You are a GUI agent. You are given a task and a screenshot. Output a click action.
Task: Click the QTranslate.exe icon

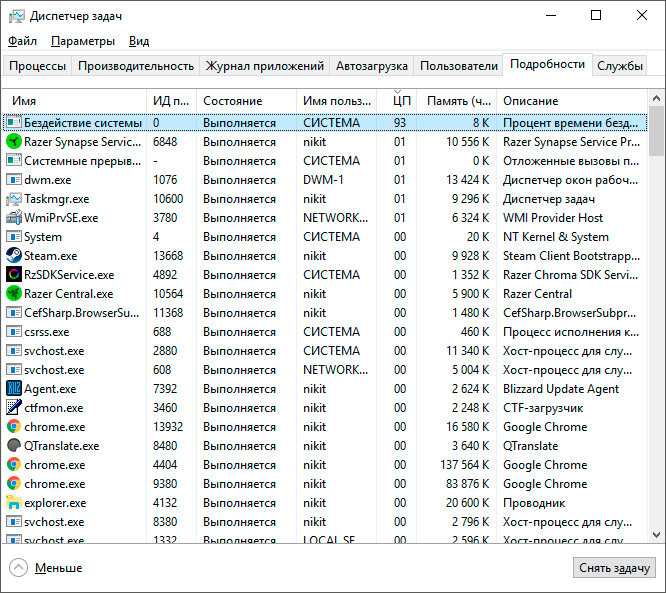[x=14, y=446]
